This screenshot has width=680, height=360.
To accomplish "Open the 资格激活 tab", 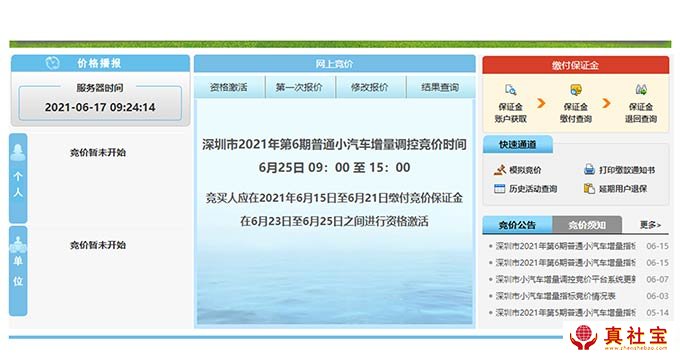I will [x=229, y=87].
